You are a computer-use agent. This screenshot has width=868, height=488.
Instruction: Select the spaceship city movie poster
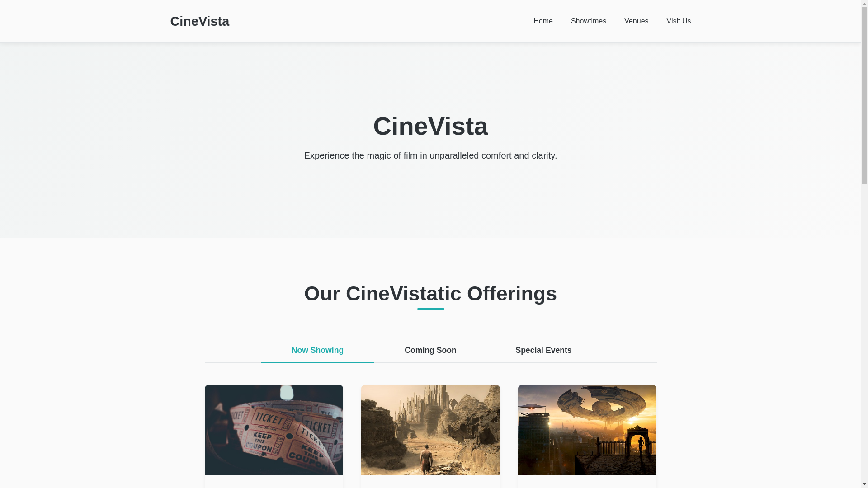point(587,430)
